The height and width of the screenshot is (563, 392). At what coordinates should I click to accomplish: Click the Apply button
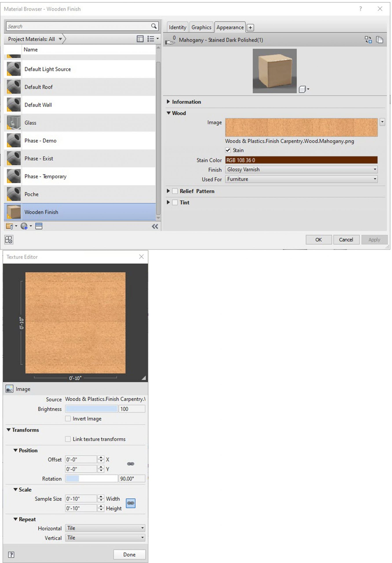[x=374, y=239]
